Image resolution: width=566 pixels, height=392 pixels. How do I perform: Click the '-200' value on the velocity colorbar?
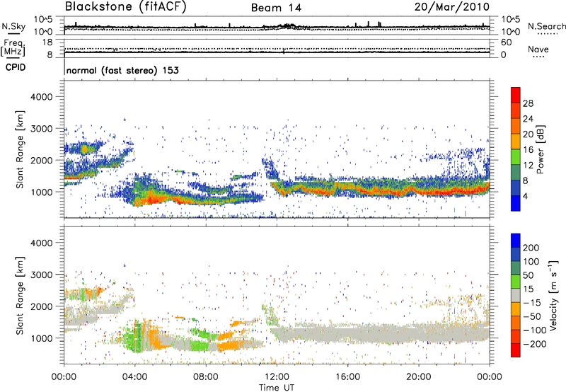[x=534, y=344]
